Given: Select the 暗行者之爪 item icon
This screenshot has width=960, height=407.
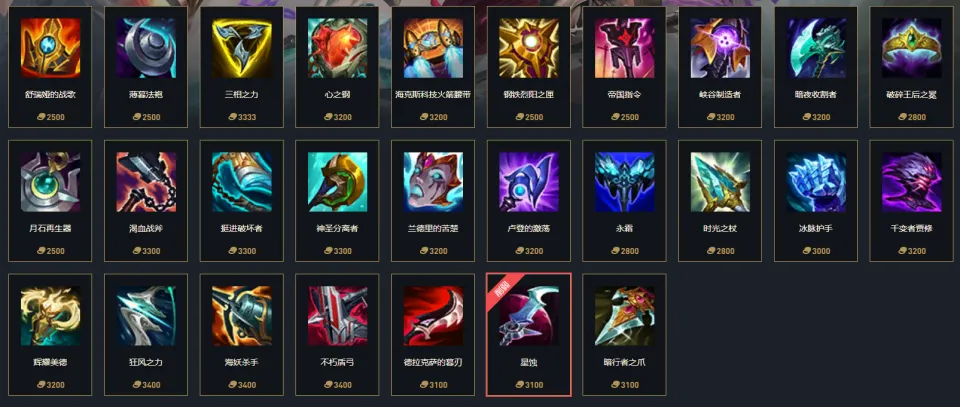Looking at the screenshot, I should click(x=624, y=316).
